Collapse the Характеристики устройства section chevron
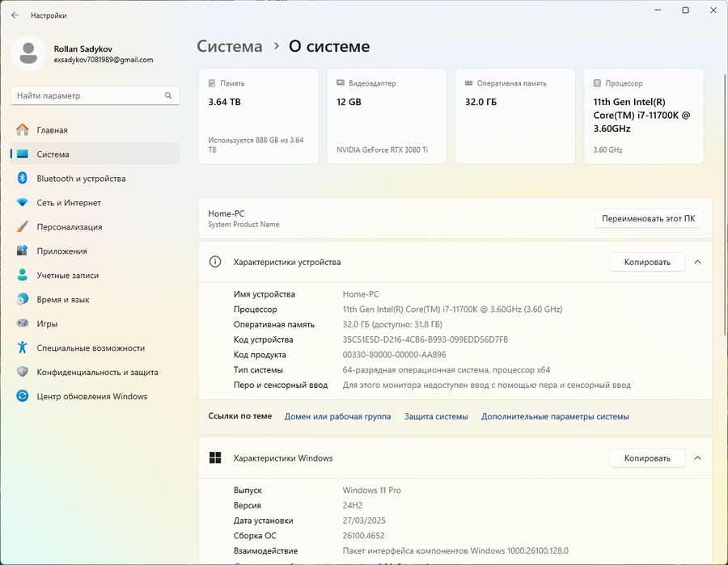 pos(697,262)
